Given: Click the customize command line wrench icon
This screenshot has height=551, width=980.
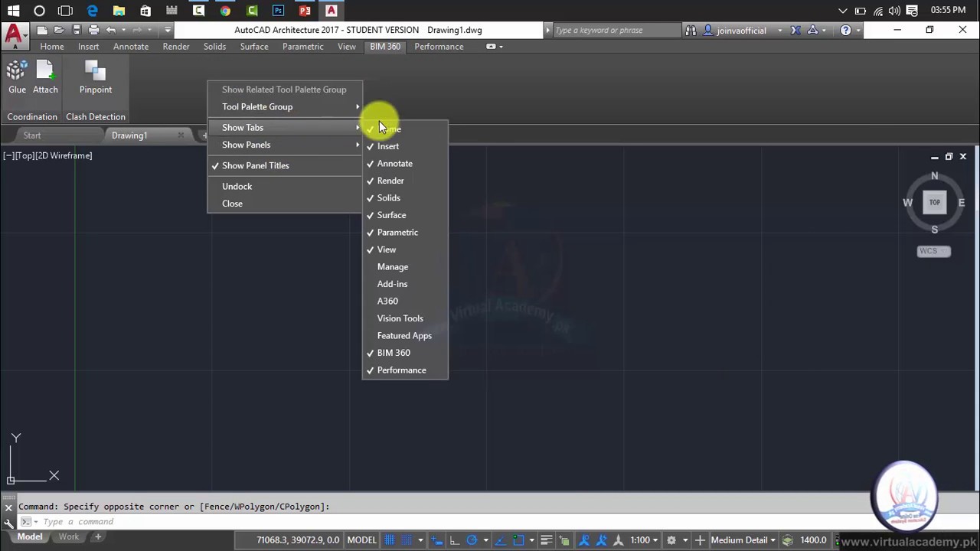Looking at the screenshot, I should (x=8, y=523).
